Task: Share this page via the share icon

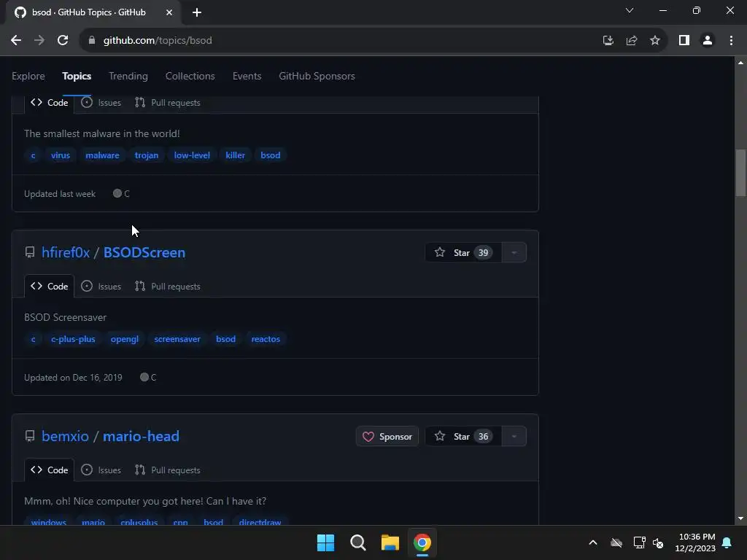Action: click(632, 41)
